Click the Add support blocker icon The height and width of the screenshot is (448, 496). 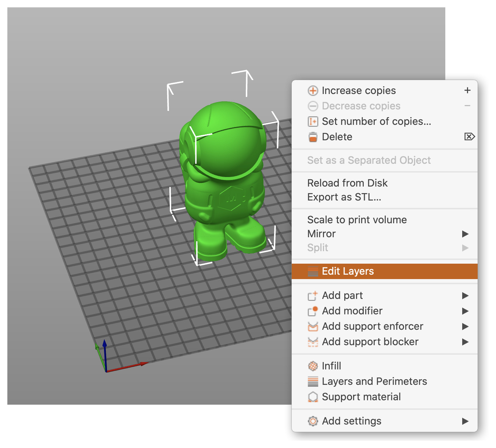[x=313, y=342]
